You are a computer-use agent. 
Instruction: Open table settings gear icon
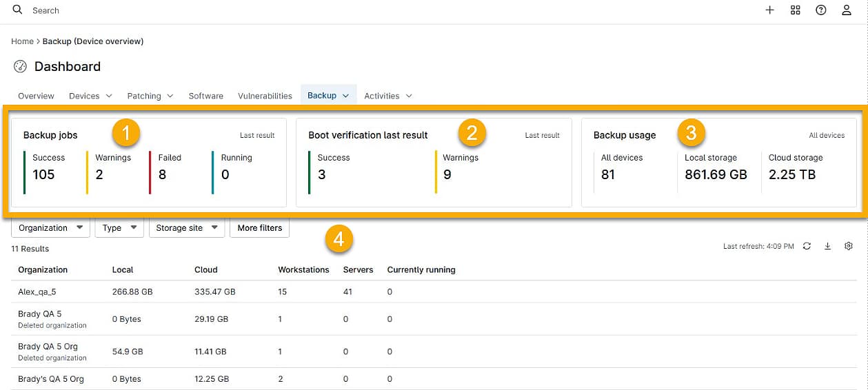point(849,246)
